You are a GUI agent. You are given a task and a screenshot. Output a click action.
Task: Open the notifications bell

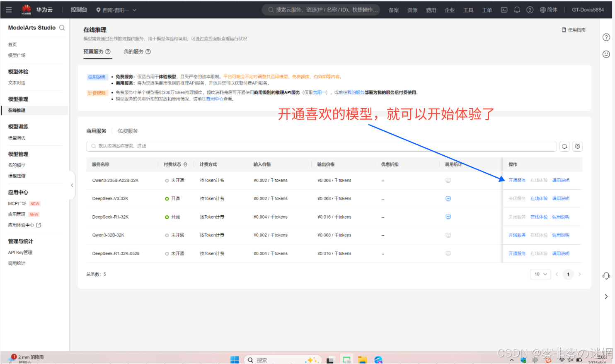[517, 10]
